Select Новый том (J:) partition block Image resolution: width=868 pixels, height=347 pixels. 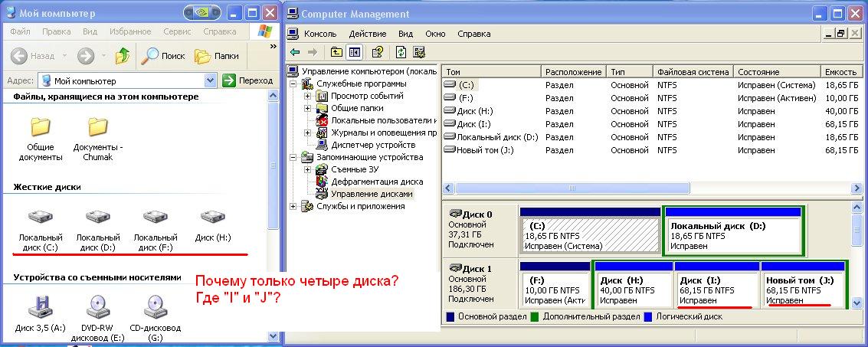803,286
